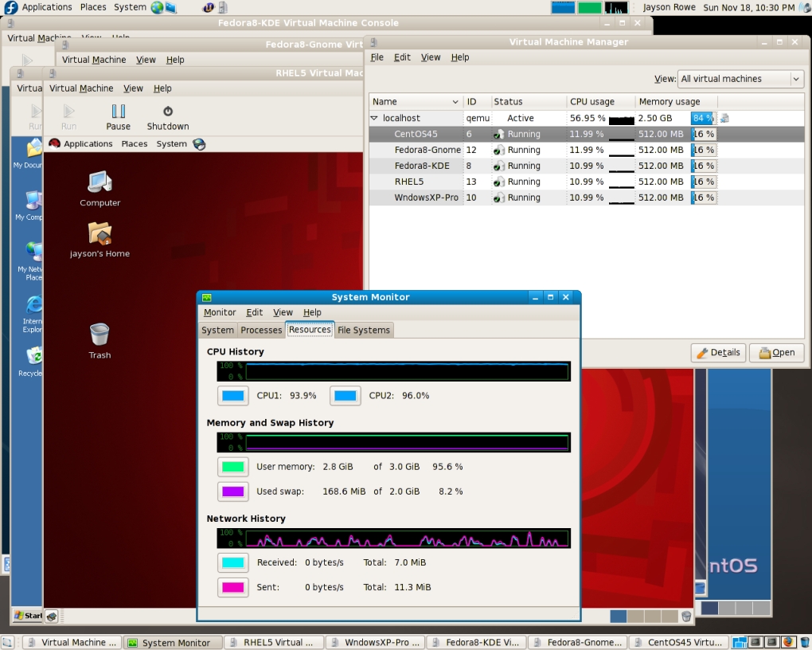
Task: Click 'Jayson Rowe' user name in top panel
Action: click(669, 8)
